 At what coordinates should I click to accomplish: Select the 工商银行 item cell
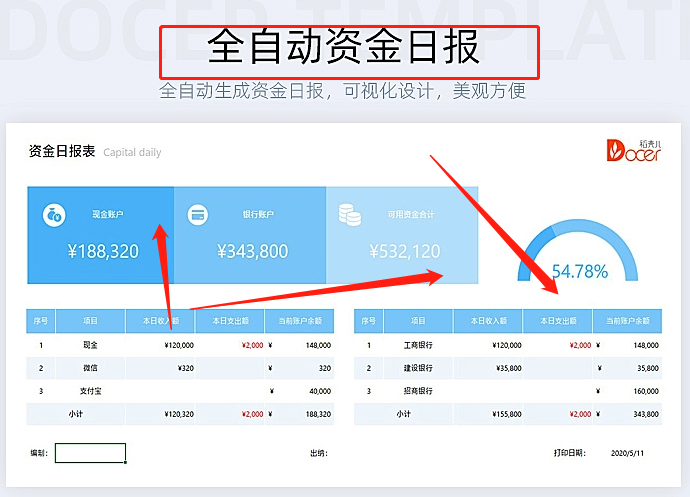coord(418,345)
